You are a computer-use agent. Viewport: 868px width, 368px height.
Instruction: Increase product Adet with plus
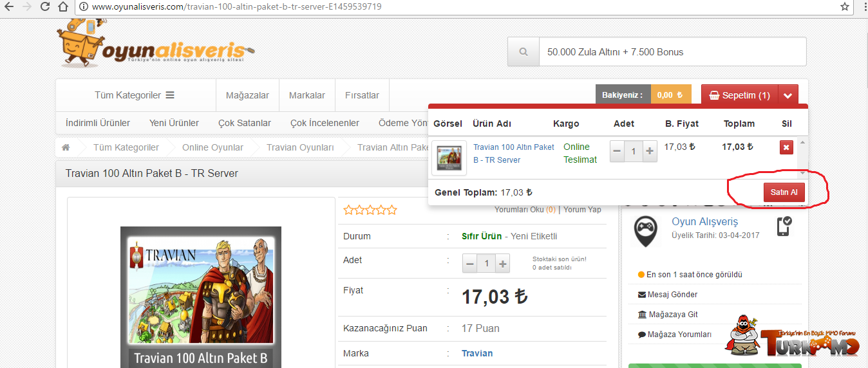504,264
